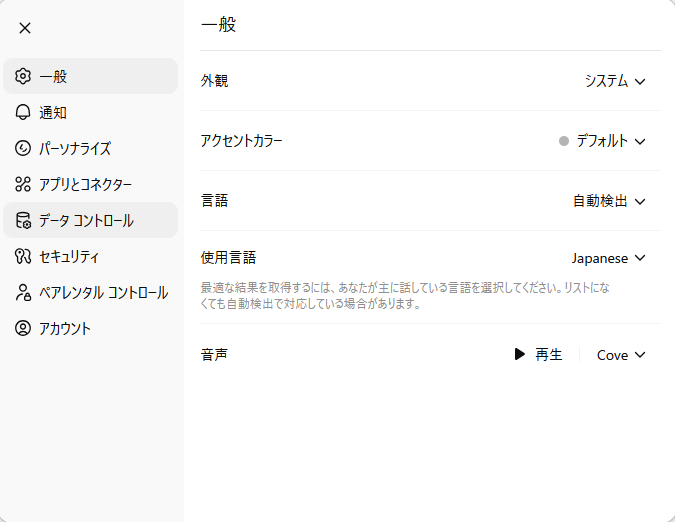Viewport: 675px width, 522px height.
Task: Switch to the 通知 settings tab
Action: click(x=53, y=112)
